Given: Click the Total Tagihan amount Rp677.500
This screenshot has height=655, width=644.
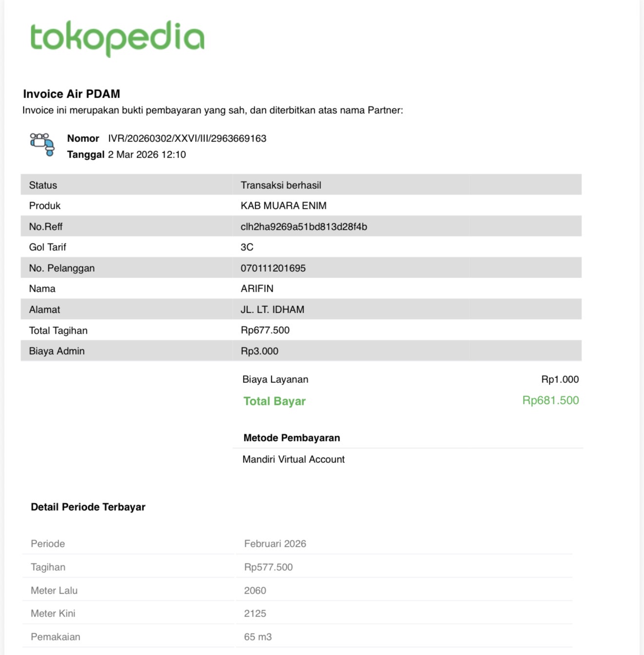Looking at the screenshot, I should [265, 330].
